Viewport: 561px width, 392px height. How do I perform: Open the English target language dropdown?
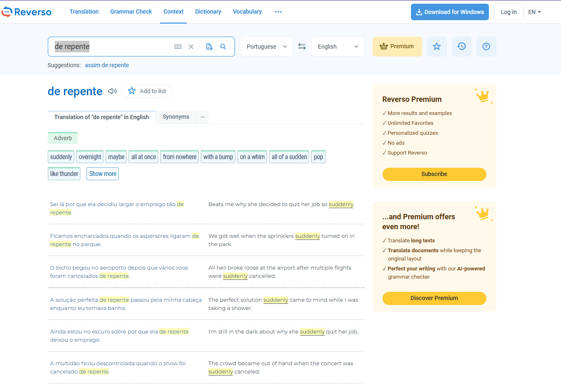[x=338, y=47]
